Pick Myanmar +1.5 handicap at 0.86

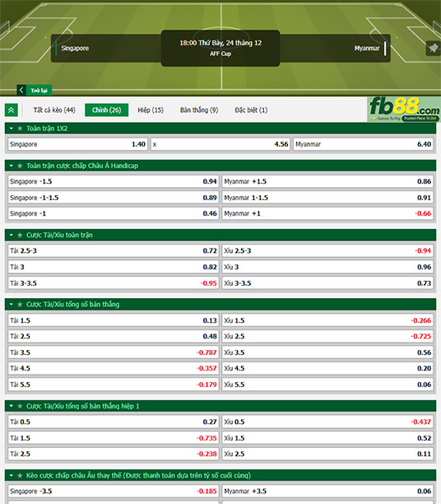pyautogui.click(x=327, y=182)
